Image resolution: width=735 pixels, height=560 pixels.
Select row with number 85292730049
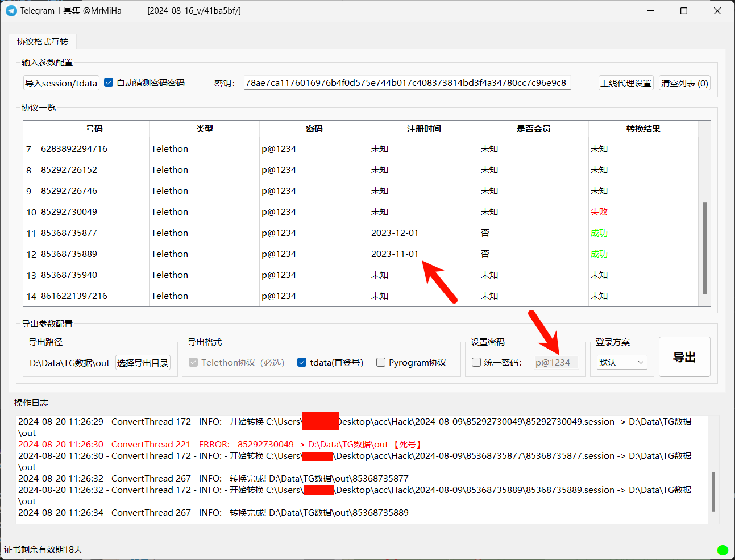pyautogui.click(x=69, y=212)
